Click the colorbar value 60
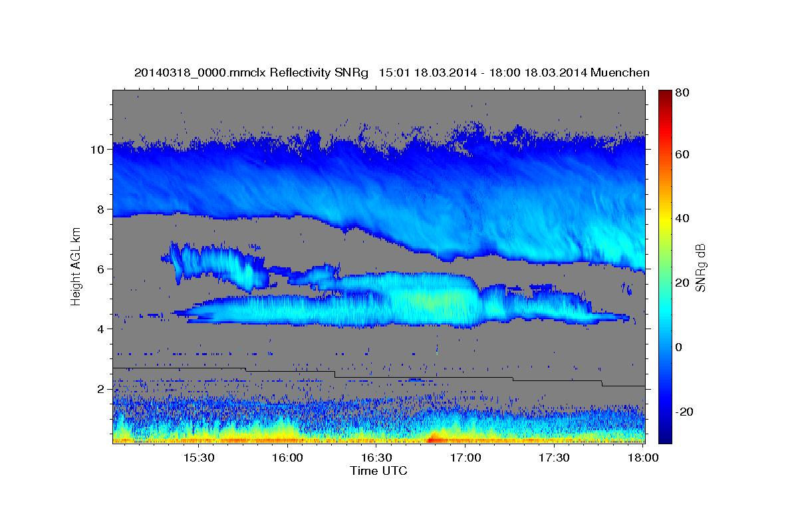This screenshot has height=532, width=798. pyautogui.click(x=684, y=154)
